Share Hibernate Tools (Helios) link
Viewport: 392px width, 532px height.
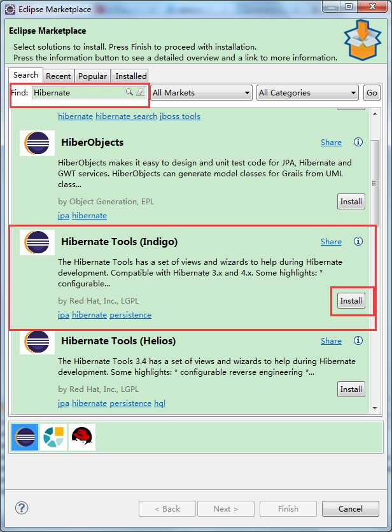(x=331, y=340)
